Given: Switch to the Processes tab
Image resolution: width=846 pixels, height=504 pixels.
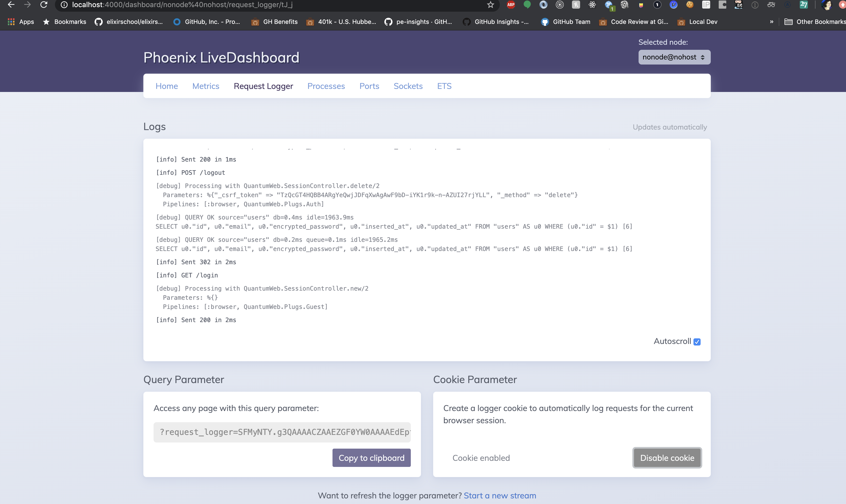Looking at the screenshot, I should 326,86.
